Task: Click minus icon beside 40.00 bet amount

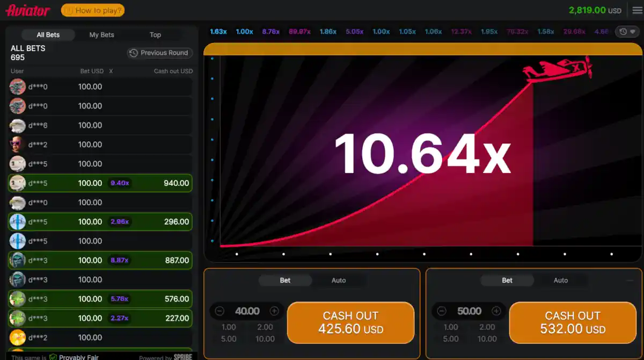Action: (x=219, y=311)
